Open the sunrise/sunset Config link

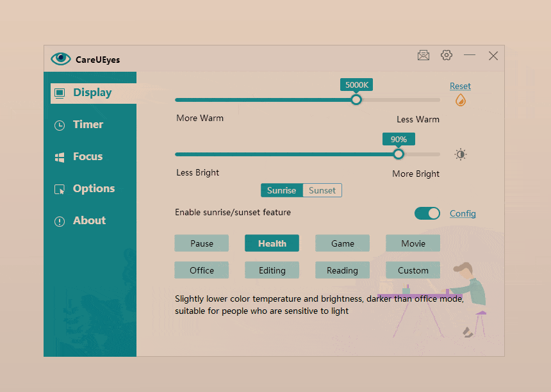pos(463,213)
